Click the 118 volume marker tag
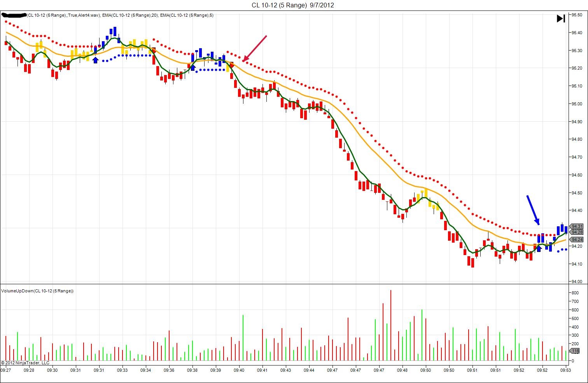 pyautogui.click(x=575, y=351)
